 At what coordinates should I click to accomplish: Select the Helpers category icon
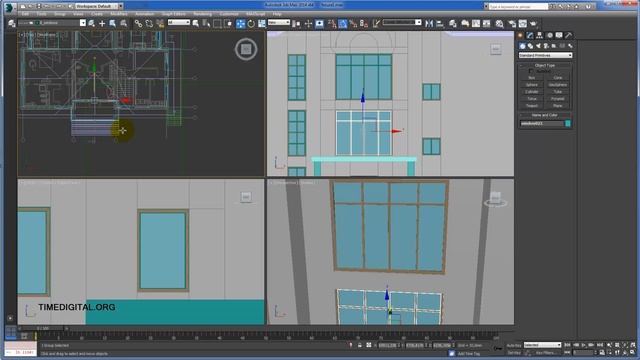coord(554,46)
